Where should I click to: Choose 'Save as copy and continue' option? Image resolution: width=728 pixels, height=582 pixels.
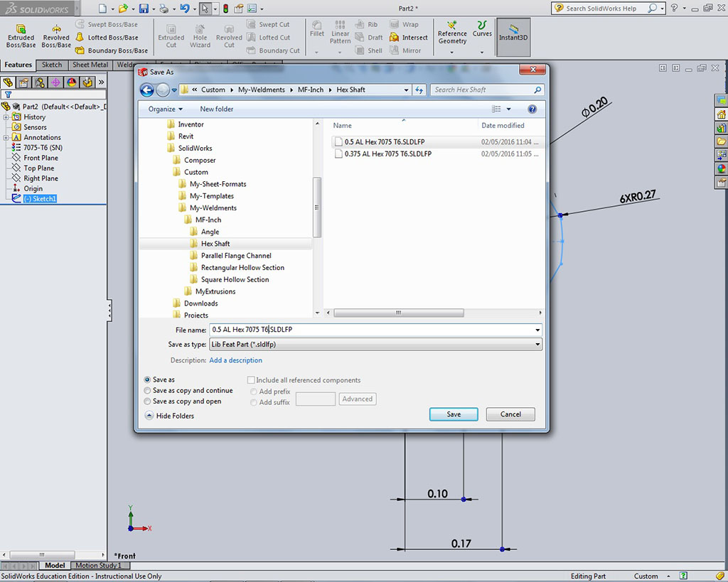point(147,391)
